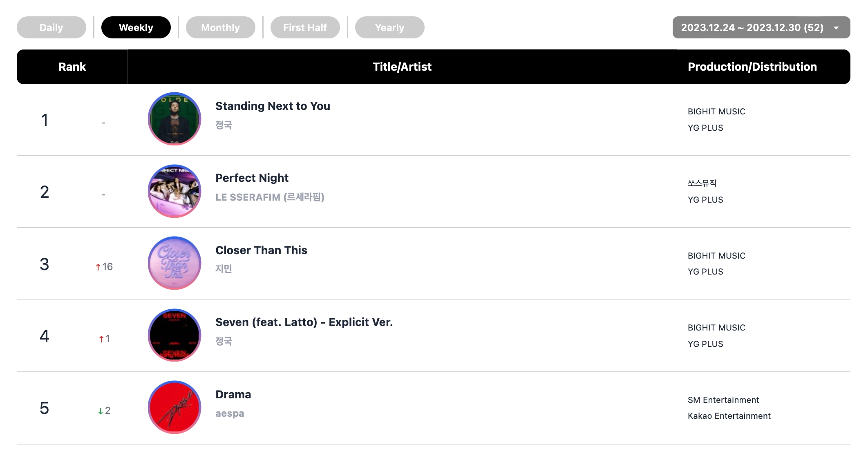868x449 pixels.
Task: Open the Drama song title
Action: (233, 394)
